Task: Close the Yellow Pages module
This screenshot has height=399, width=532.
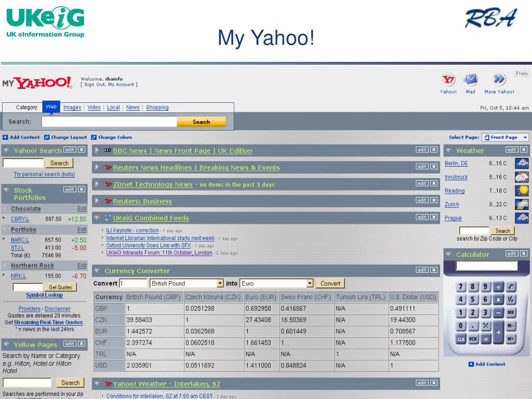Action: [x=82, y=344]
